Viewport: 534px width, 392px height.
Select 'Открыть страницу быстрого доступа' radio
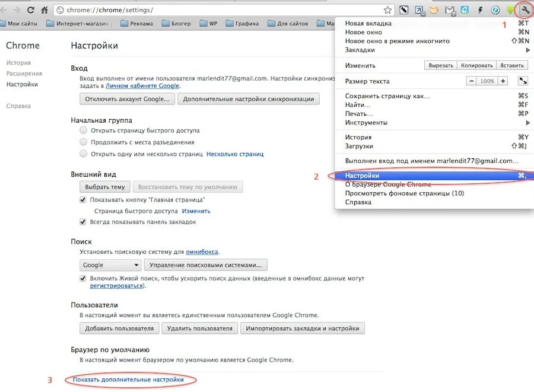(x=83, y=130)
